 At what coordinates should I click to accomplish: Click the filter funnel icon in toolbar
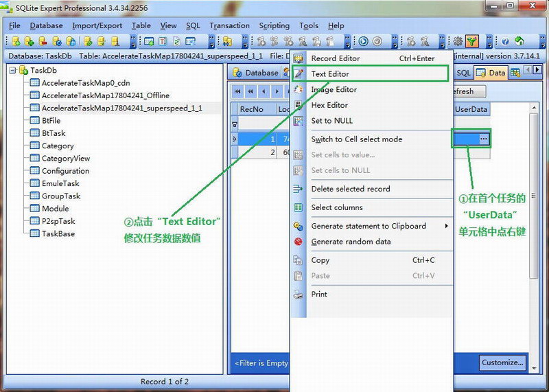coord(472,42)
